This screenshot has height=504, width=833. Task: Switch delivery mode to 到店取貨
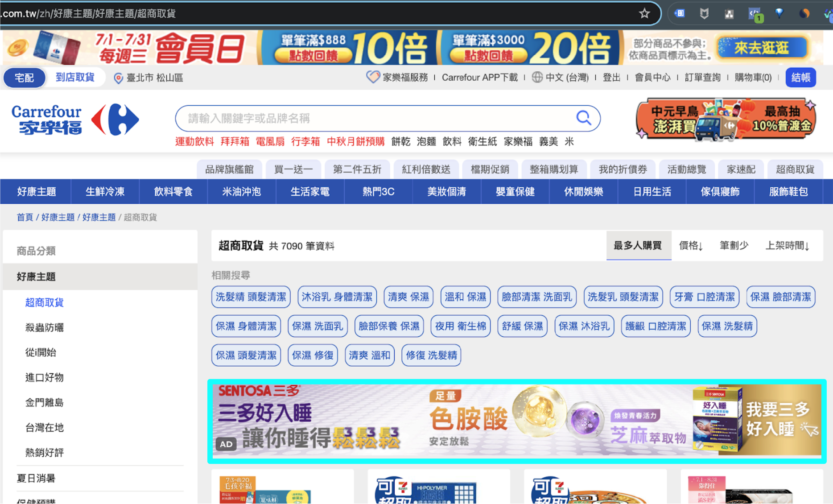75,78
